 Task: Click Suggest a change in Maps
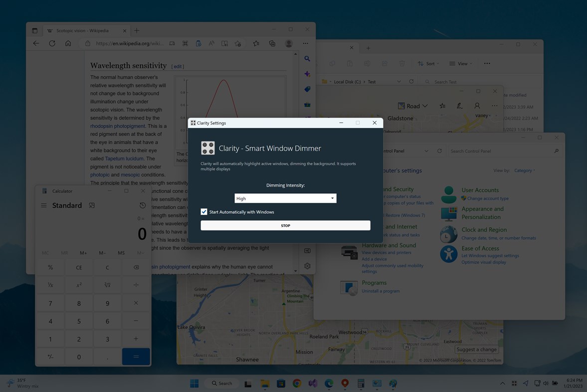(477, 349)
